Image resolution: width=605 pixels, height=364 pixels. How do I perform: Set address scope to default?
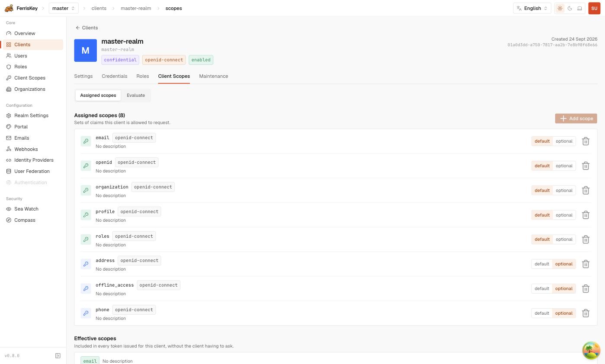[x=542, y=264]
